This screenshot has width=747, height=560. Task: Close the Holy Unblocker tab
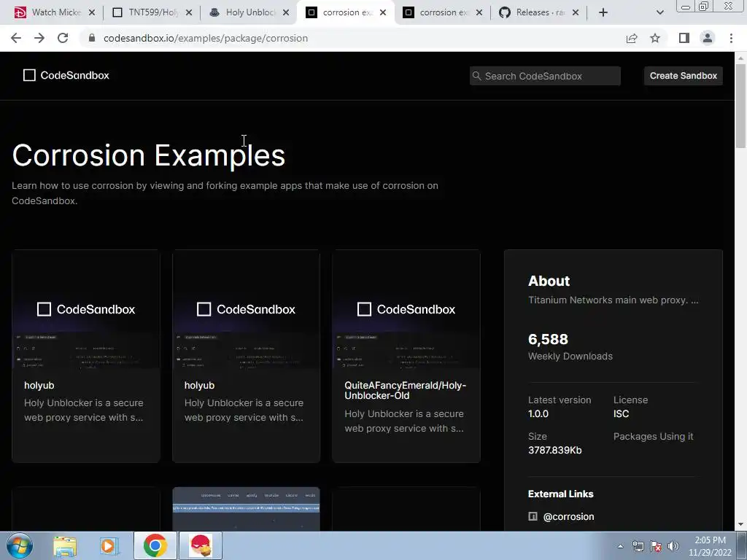coord(286,12)
